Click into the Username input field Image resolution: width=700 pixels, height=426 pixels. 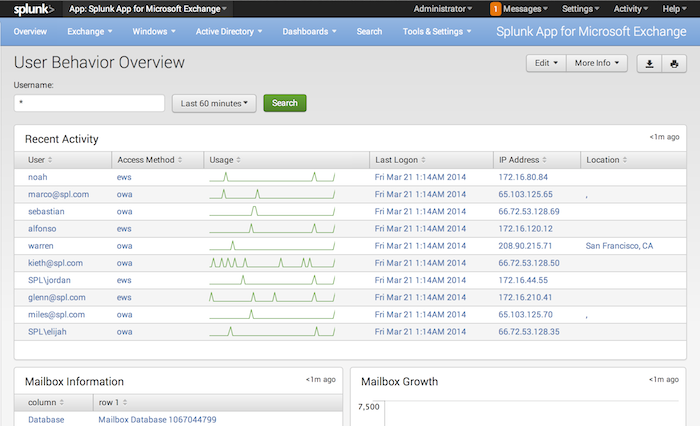pyautogui.click(x=89, y=103)
